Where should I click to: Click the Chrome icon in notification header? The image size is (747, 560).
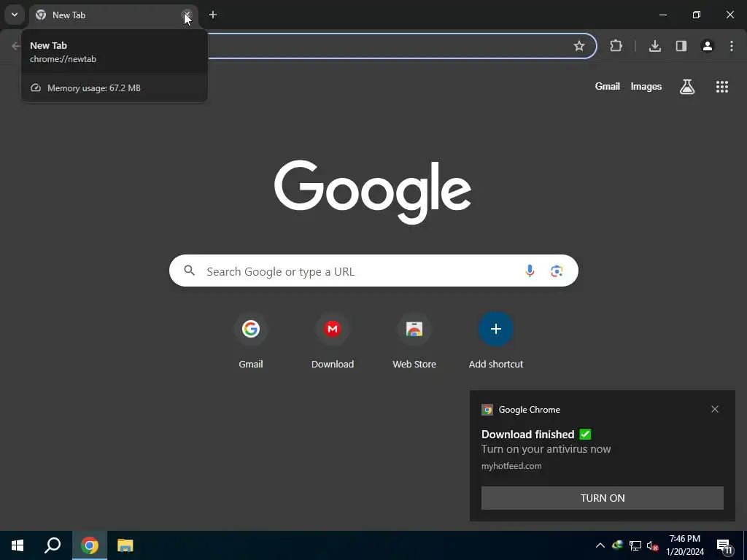click(x=487, y=410)
